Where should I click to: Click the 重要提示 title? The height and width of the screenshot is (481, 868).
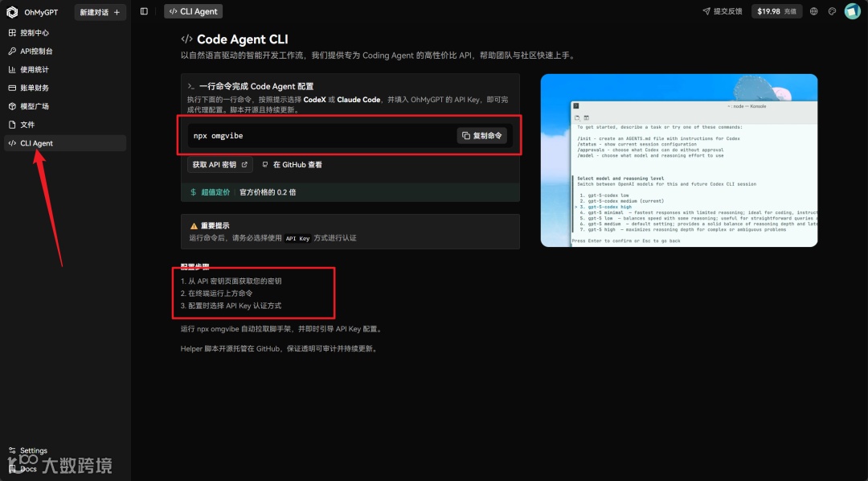click(215, 226)
